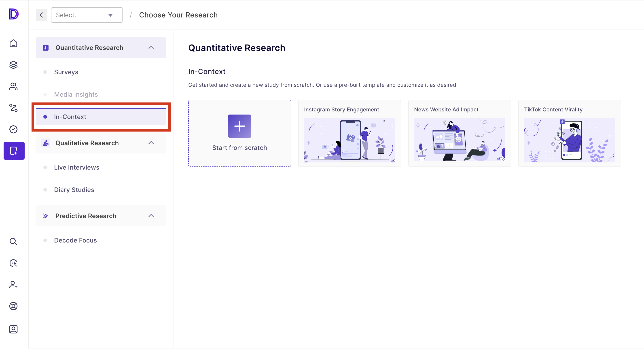Click the purple new study icon
Image resolution: width=644 pixels, height=349 pixels.
pyautogui.click(x=14, y=151)
